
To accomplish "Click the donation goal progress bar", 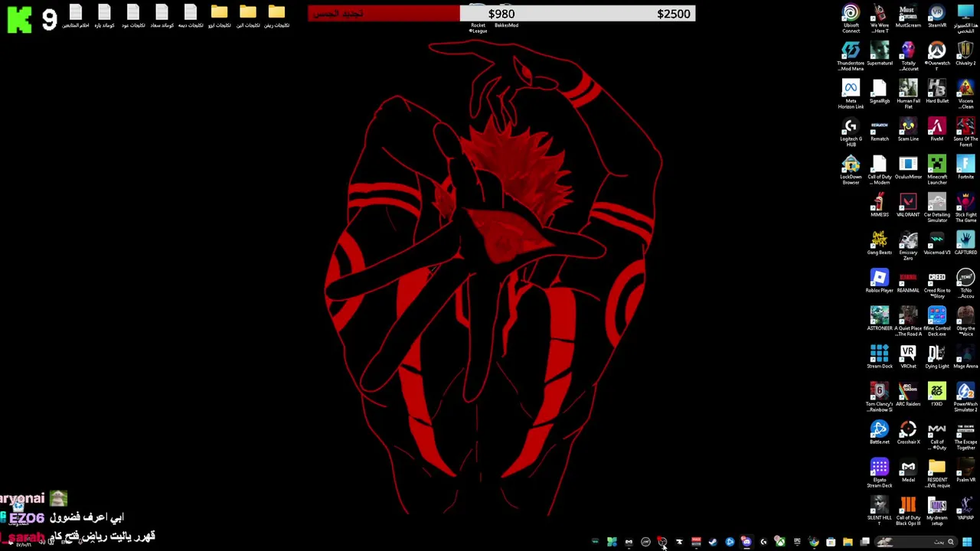I will [x=501, y=14].
